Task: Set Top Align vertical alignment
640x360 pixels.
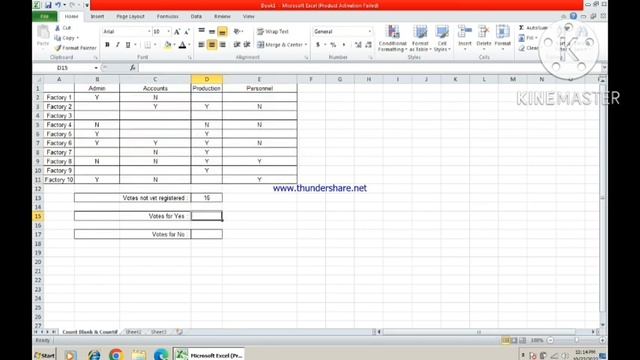Action: (201, 31)
